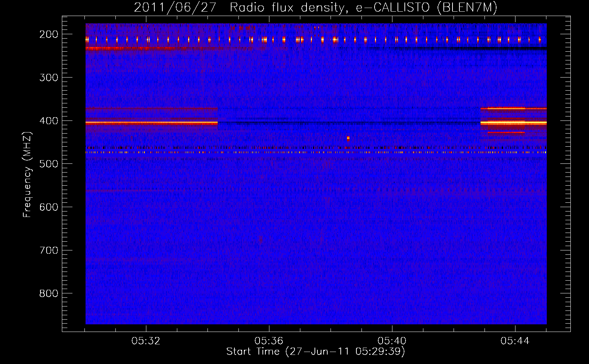Click the 300 frequency tick label
The height and width of the screenshot is (364, 589).
[x=49, y=77]
